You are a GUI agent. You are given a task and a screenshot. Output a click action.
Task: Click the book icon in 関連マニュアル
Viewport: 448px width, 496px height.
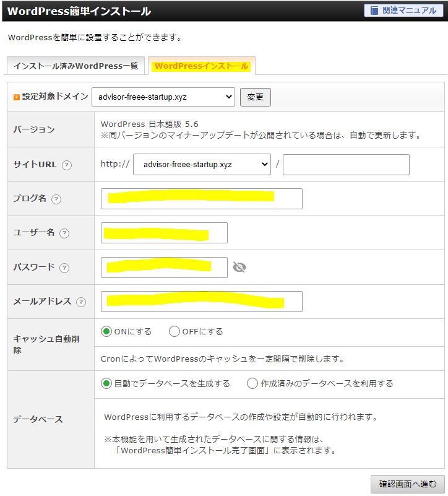tap(374, 11)
